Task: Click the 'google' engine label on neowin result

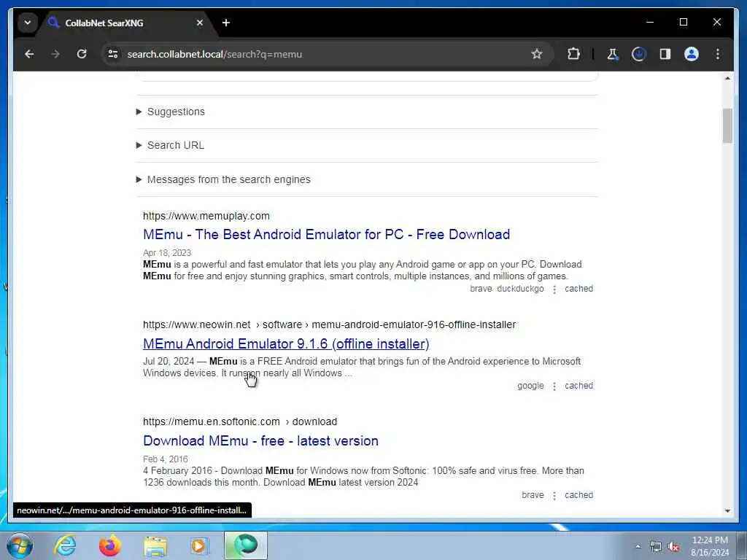Action: [x=531, y=386]
